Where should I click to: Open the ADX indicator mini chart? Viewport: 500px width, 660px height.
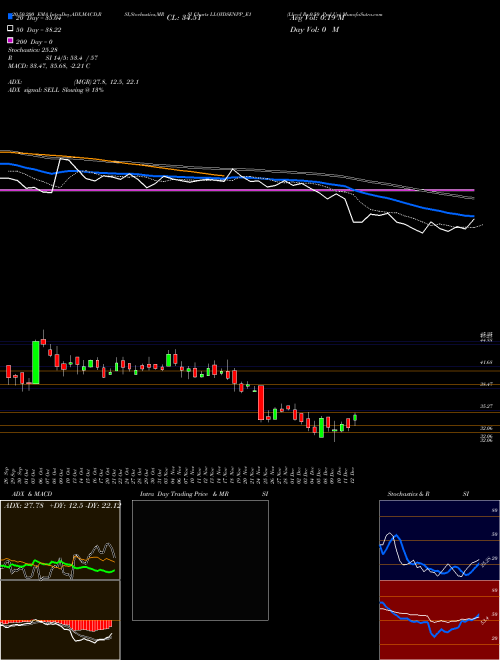[60, 540]
